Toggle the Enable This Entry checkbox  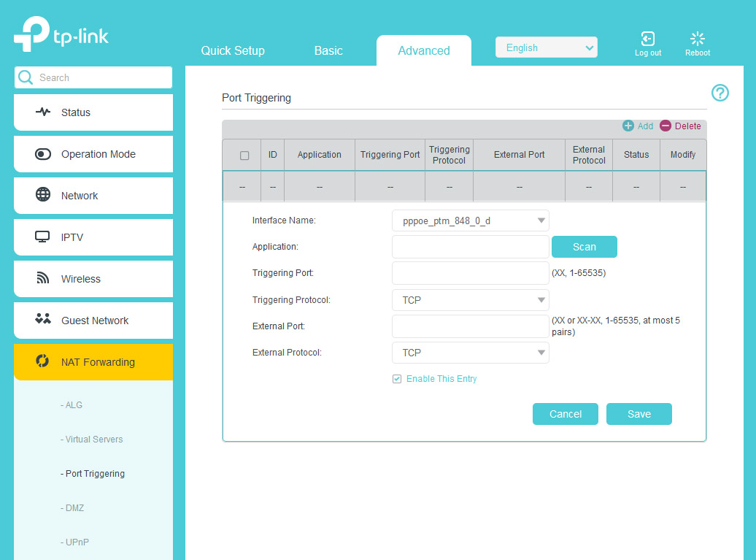click(x=397, y=379)
